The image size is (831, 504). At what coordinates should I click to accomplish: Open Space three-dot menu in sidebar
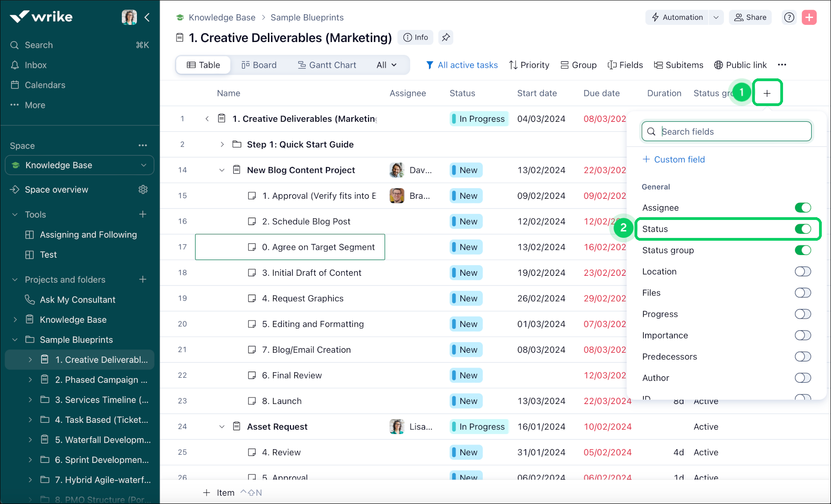[x=143, y=146]
